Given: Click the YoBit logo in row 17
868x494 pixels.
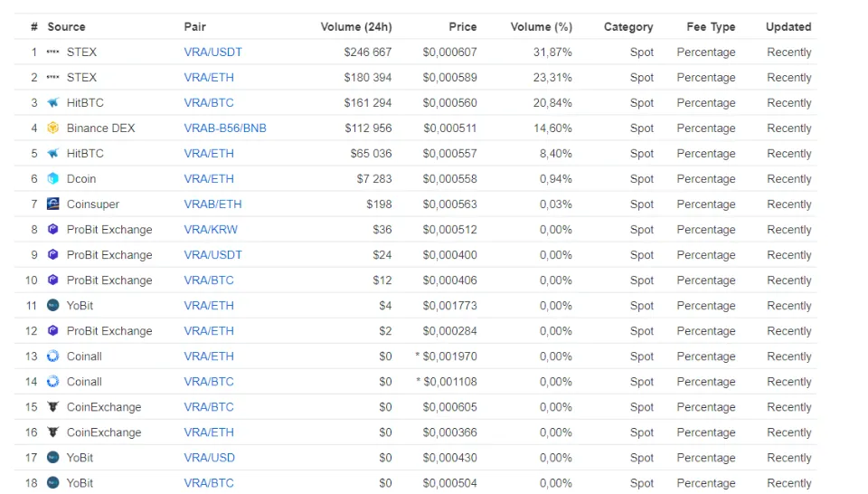Looking at the screenshot, I should [x=52, y=458].
